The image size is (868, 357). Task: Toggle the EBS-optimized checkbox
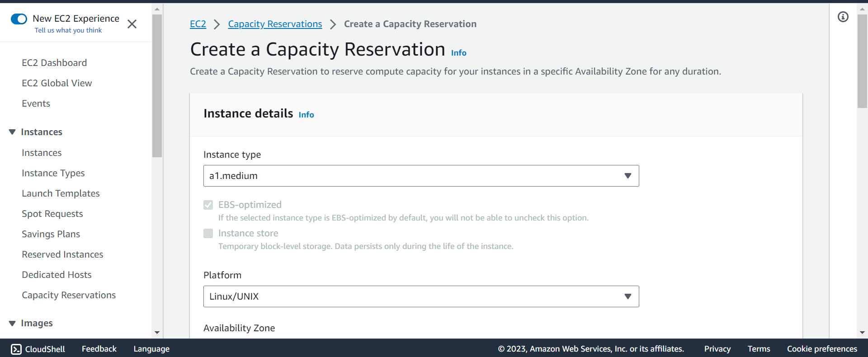(208, 205)
